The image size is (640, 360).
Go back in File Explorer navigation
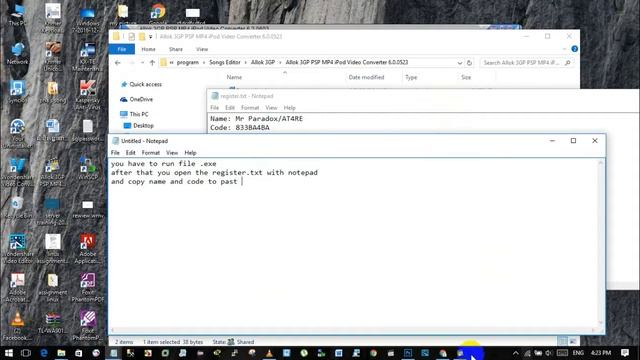(x=118, y=63)
